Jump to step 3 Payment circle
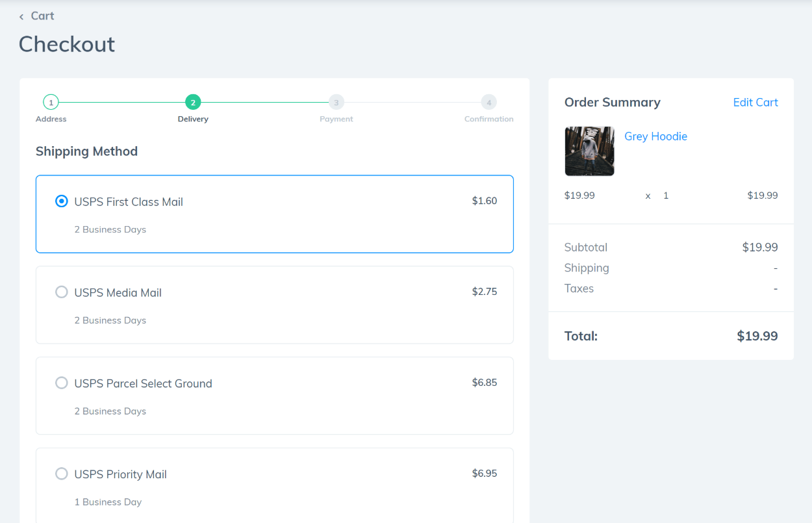 point(336,102)
